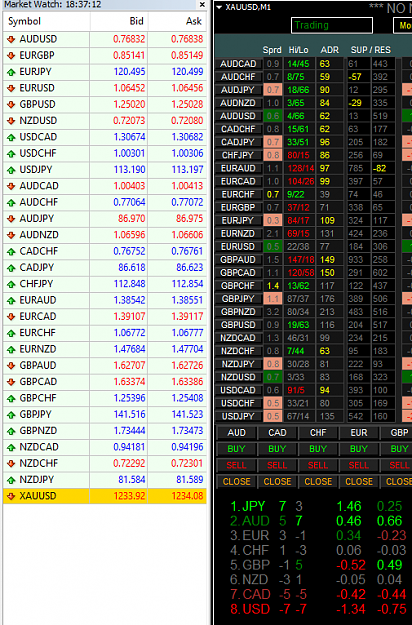Click the 8.USD currency strength row
This screenshot has width=412, height=625.
click(317, 609)
